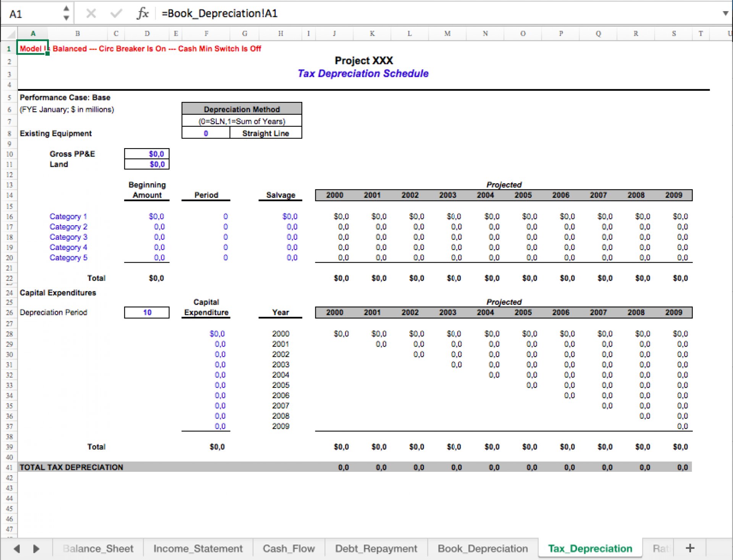The width and height of the screenshot is (733, 560).
Task: Switch to the Balance_Sheet tab
Action: click(x=98, y=549)
